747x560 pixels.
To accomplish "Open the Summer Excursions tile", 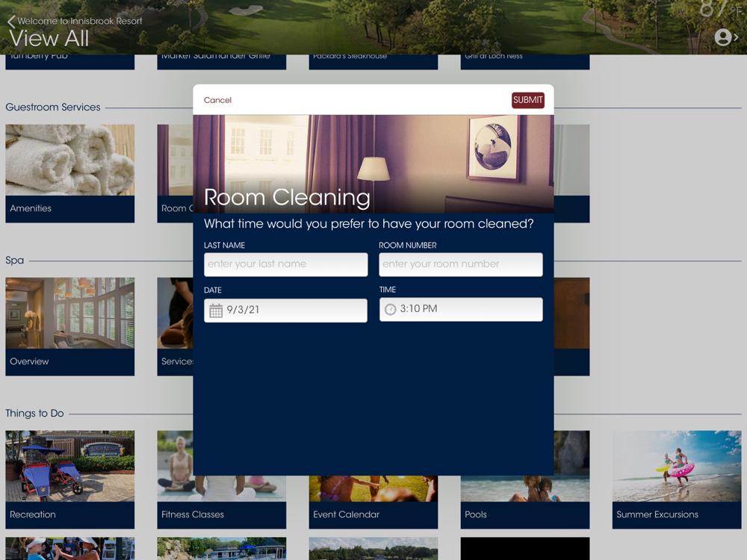I will (x=677, y=479).
